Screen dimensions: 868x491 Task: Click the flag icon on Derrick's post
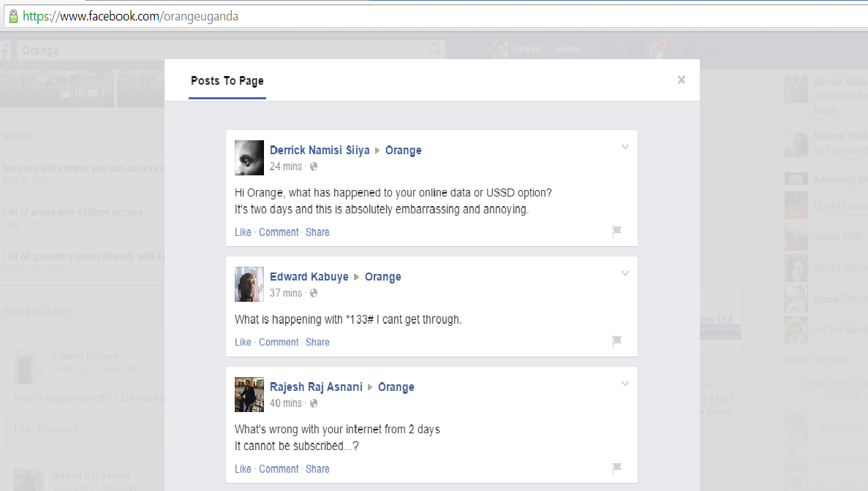pyautogui.click(x=616, y=231)
